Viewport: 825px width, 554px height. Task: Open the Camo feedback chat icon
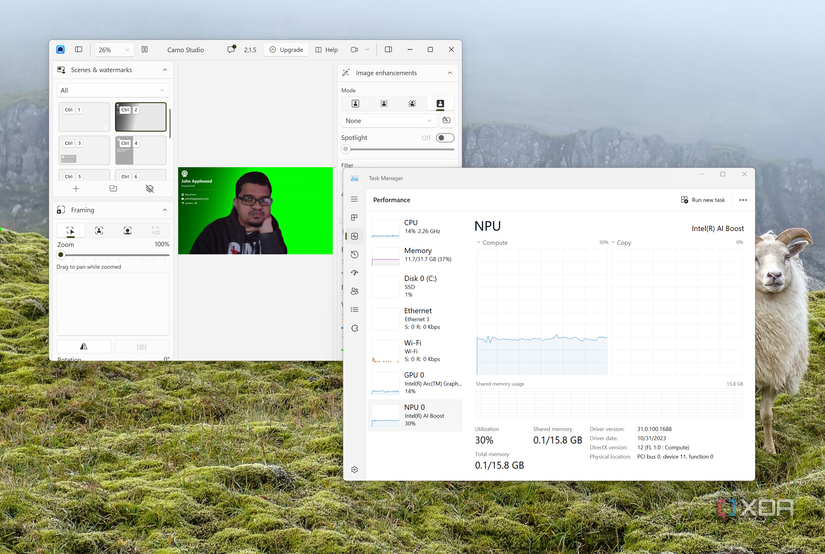(x=231, y=49)
